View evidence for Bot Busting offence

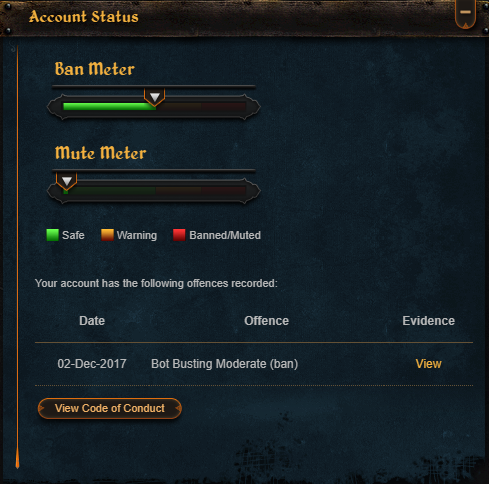[428, 364]
